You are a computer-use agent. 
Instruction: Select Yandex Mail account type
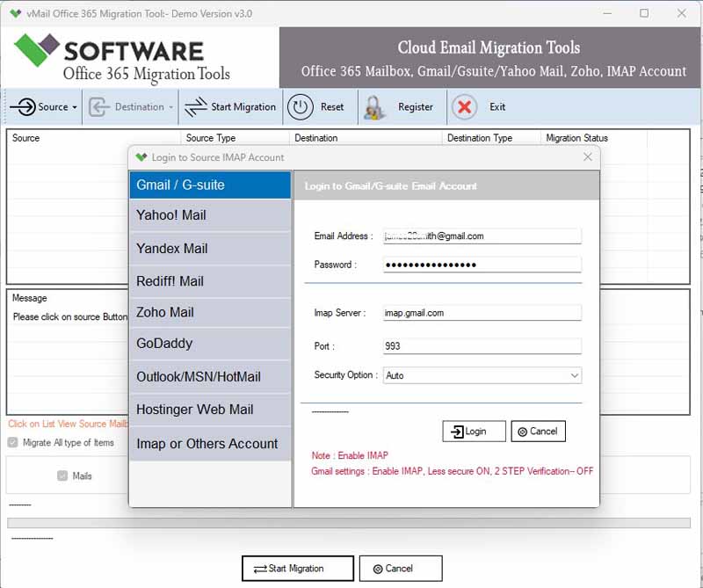click(x=210, y=249)
